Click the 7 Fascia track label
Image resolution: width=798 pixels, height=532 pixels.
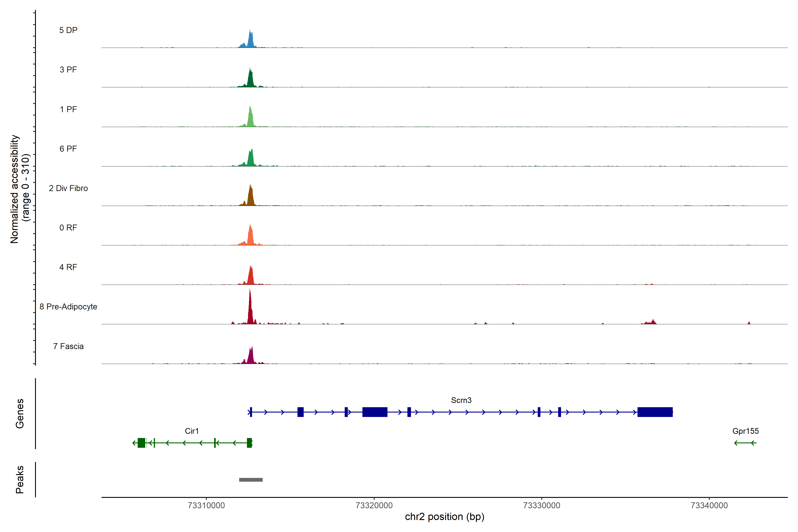[68, 346]
